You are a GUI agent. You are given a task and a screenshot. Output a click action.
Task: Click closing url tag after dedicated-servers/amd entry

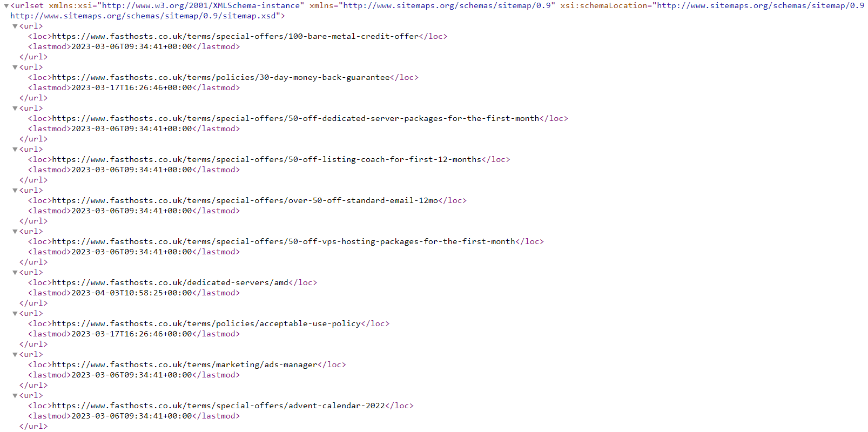pos(33,303)
